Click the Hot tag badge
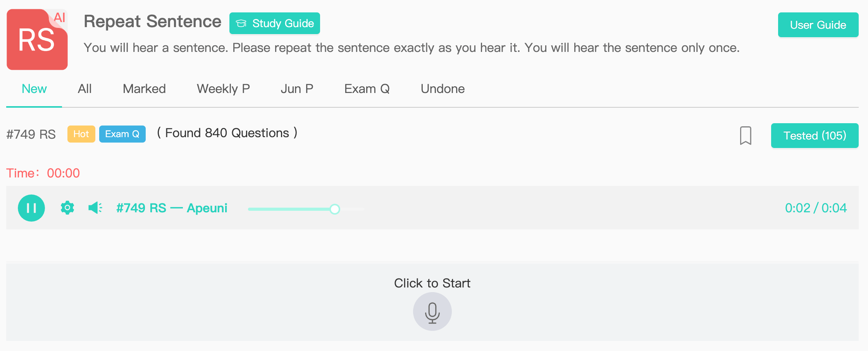This screenshot has width=868, height=351. coord(81,134)
